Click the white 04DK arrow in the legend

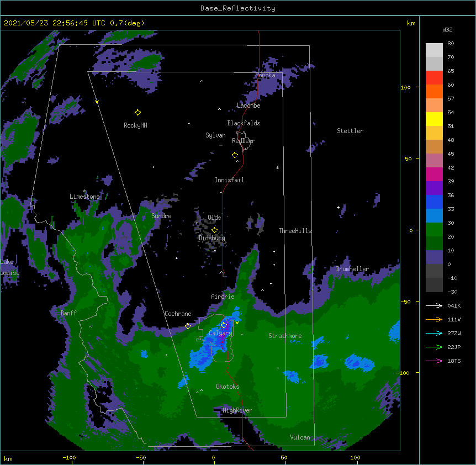434,305
